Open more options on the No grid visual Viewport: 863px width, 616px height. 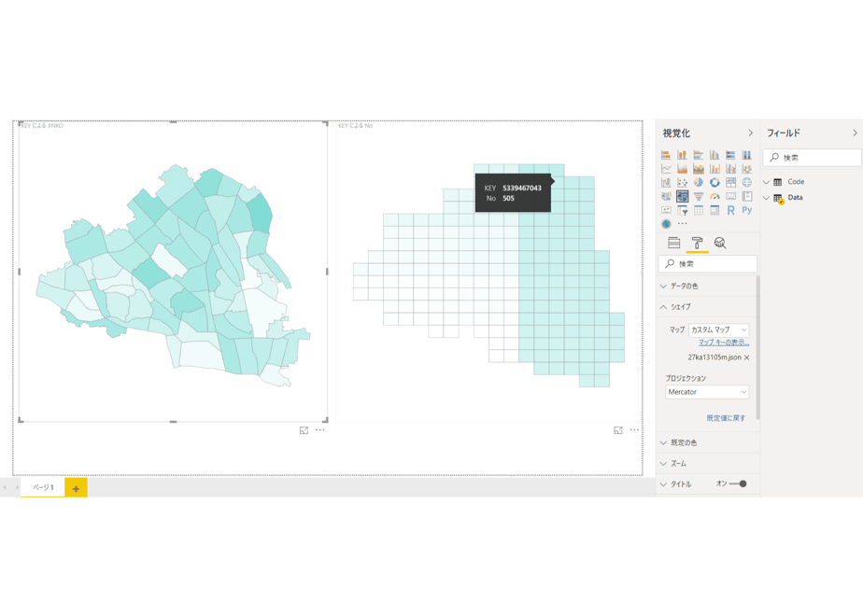tap(634, 430)
